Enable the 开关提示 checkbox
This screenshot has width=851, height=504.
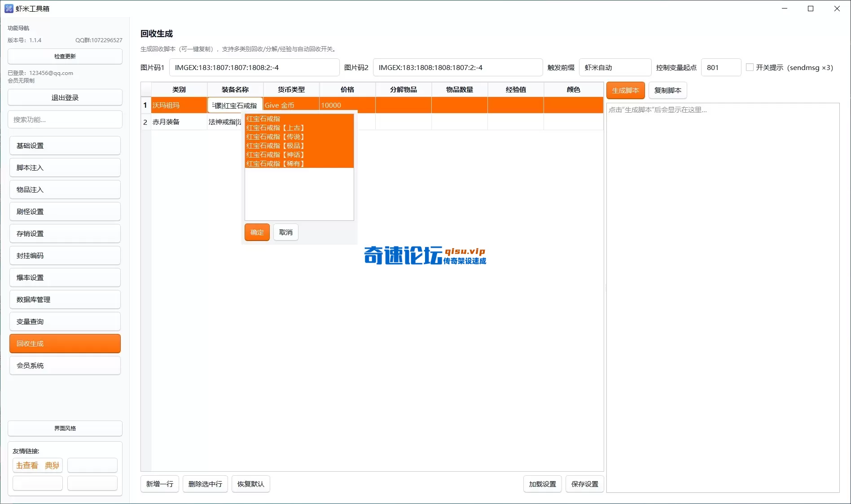tap(750, 67)
